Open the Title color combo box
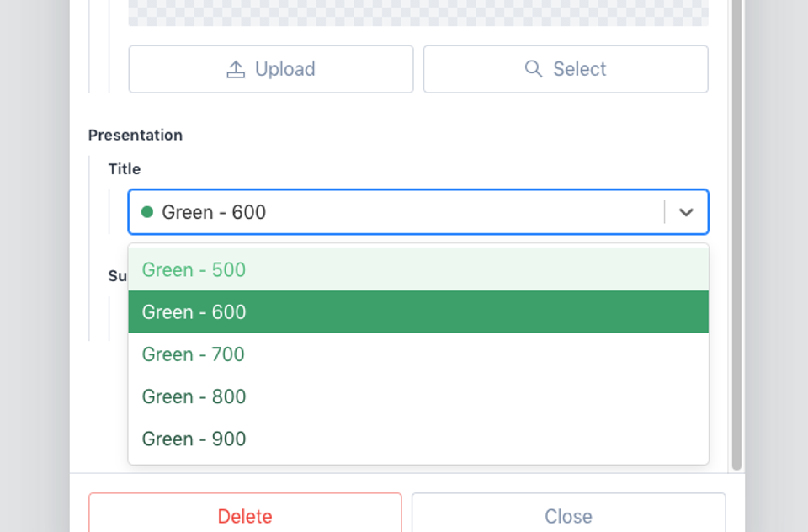The image size is (808, 532). (396, 212)
